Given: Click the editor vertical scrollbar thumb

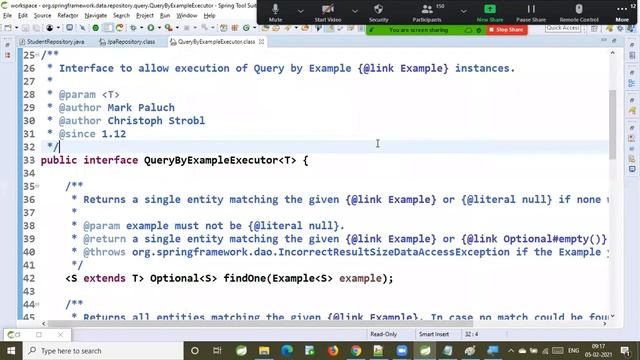Looking at the screenshot, I should (612, 124).
